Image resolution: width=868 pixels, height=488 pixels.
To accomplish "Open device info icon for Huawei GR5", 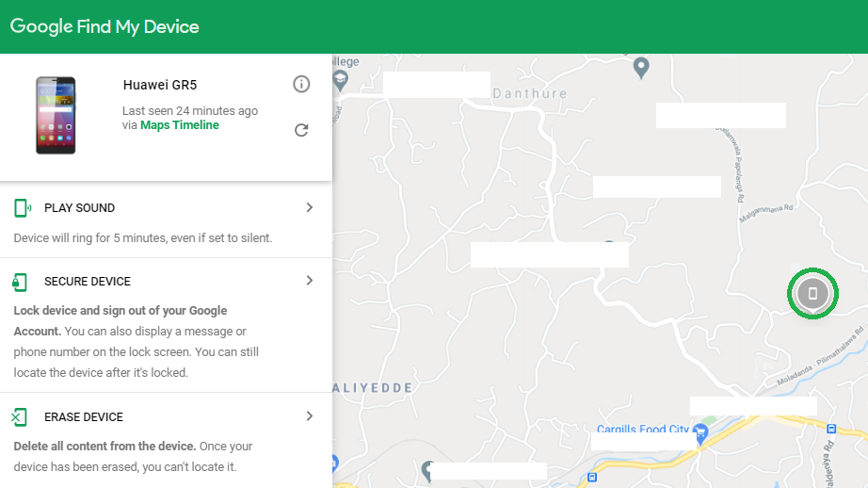I will coord(301,84).
